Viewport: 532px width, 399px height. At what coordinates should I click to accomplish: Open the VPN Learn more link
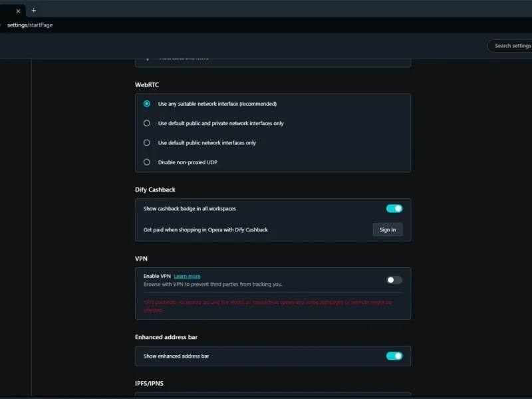point(187,276)
